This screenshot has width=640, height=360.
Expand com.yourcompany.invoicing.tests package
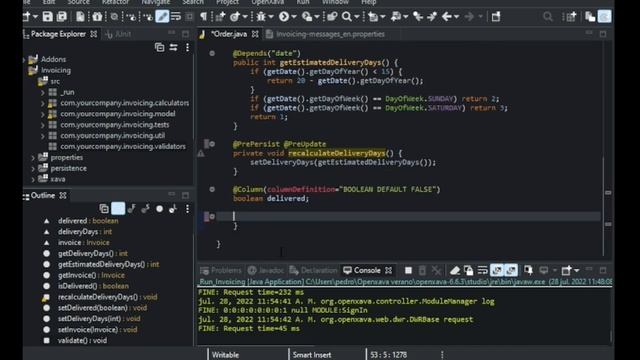(42, 125)
